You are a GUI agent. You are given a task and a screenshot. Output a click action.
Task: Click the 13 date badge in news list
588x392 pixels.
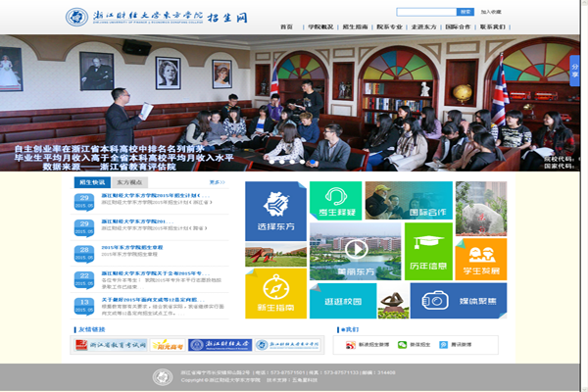coord(84,306)
